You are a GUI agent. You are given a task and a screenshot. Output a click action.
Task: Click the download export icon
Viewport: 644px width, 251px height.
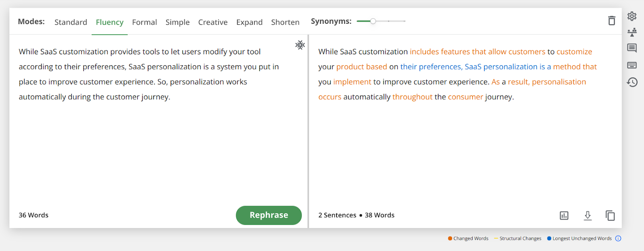(588, 216)
